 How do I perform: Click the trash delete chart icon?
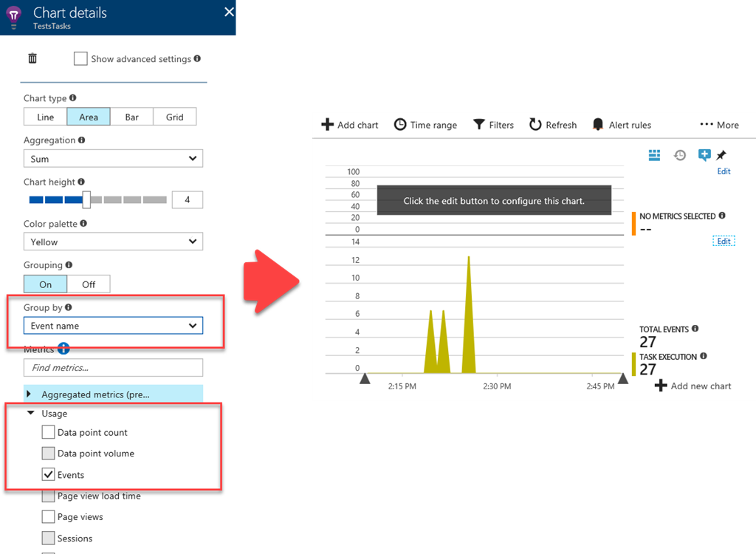[x=32, y=59]
